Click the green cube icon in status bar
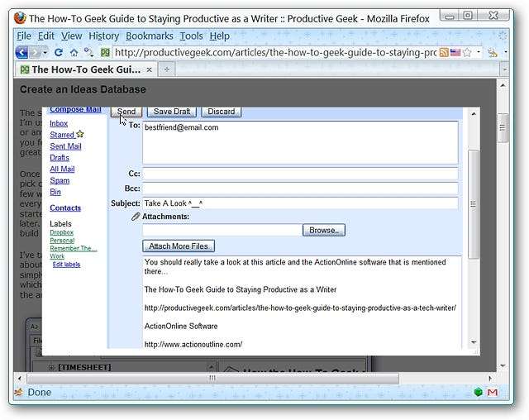 coord(478,392)
